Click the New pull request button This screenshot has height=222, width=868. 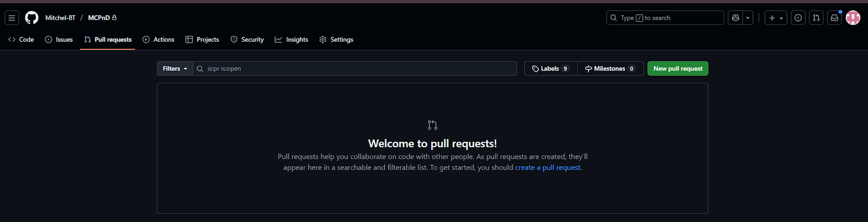[x=678, y=69]
